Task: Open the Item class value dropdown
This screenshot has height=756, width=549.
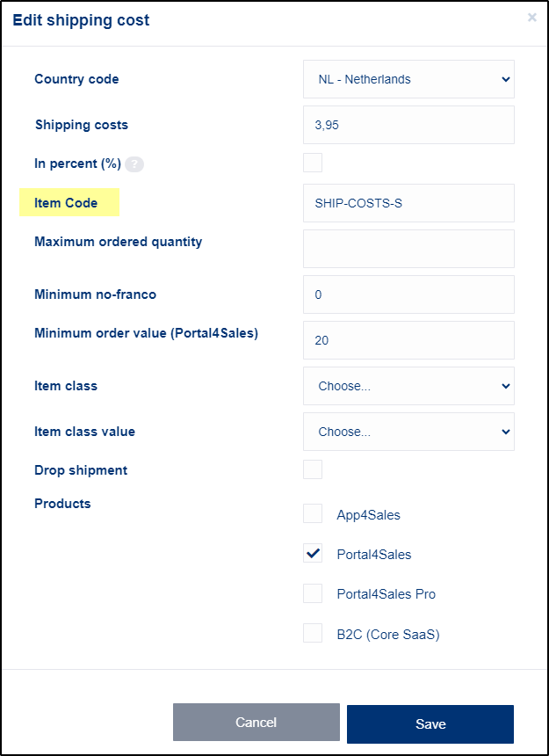Action: pos(408,432)
